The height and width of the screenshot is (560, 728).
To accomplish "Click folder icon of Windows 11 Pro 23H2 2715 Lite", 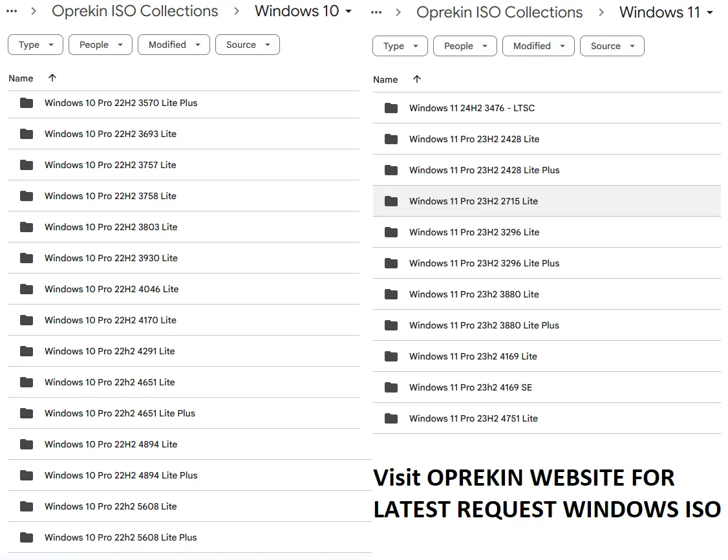I will coord(391,201).
